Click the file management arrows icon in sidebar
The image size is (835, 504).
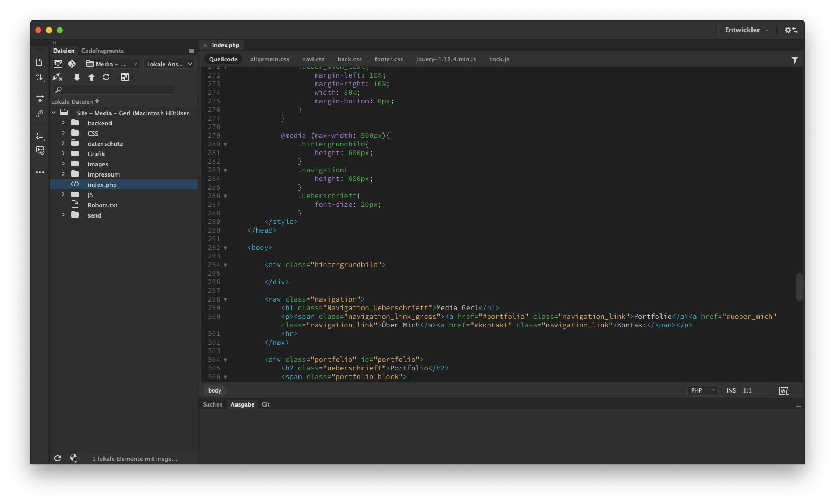(39, 78)
